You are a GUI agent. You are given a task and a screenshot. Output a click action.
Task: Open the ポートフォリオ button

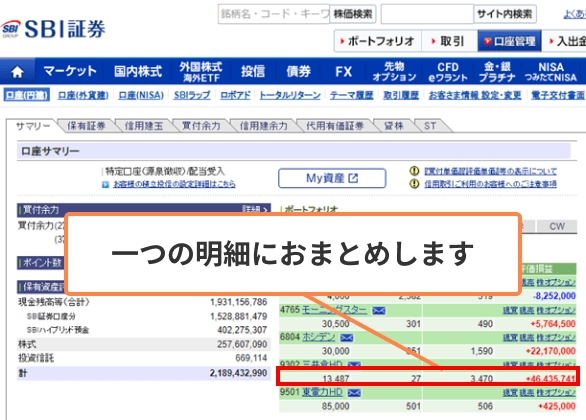(x=378, y=41)
